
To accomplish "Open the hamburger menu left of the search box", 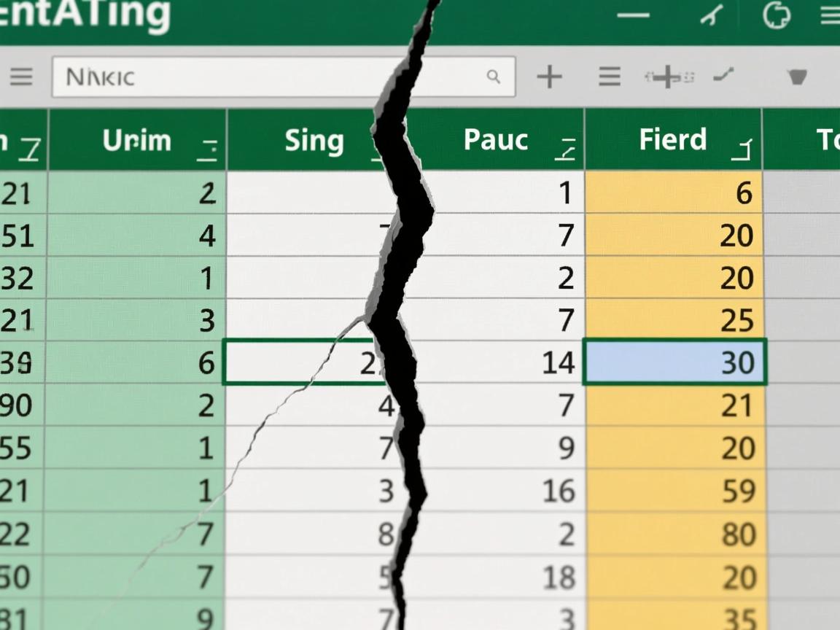I will [x=21, y=77].
